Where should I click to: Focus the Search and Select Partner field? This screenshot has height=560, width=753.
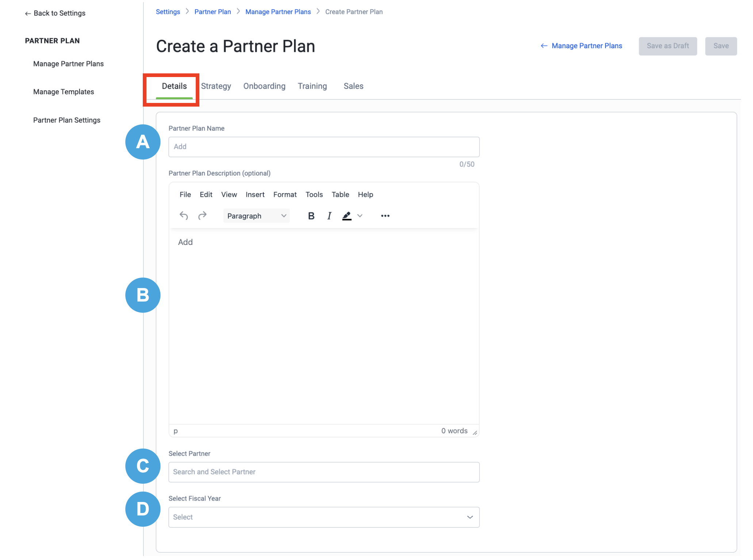324,472
